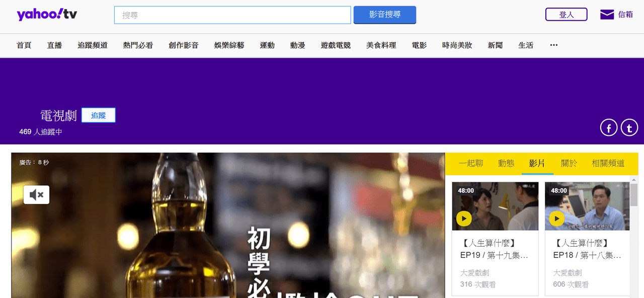Open 【人生算什麼】EP19 title link
The height and width of the screenshot is (298, 644).
click(494, 249)
